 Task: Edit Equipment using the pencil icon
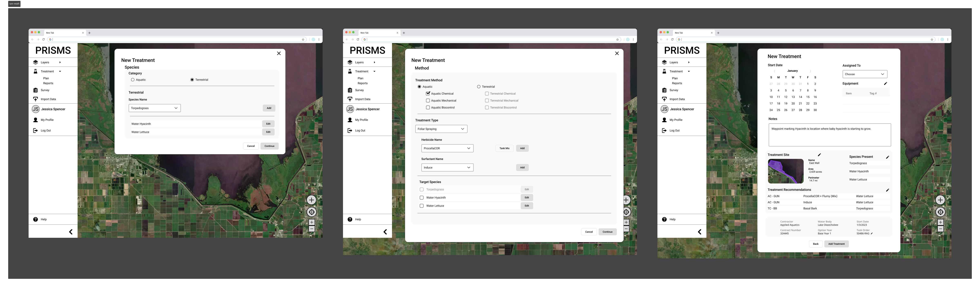[x=885, y=83]
